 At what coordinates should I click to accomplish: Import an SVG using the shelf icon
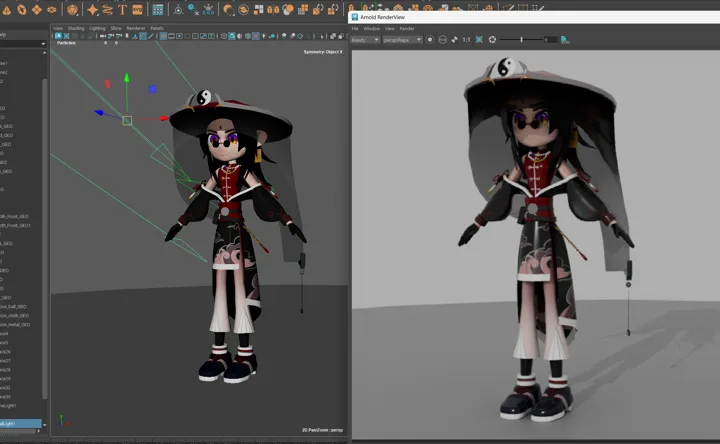(x=137, y=10)
